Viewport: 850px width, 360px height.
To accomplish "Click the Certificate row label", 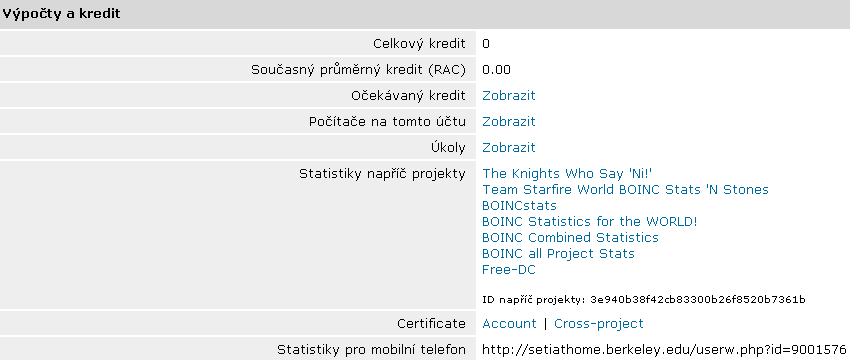I will click(431, 324).
